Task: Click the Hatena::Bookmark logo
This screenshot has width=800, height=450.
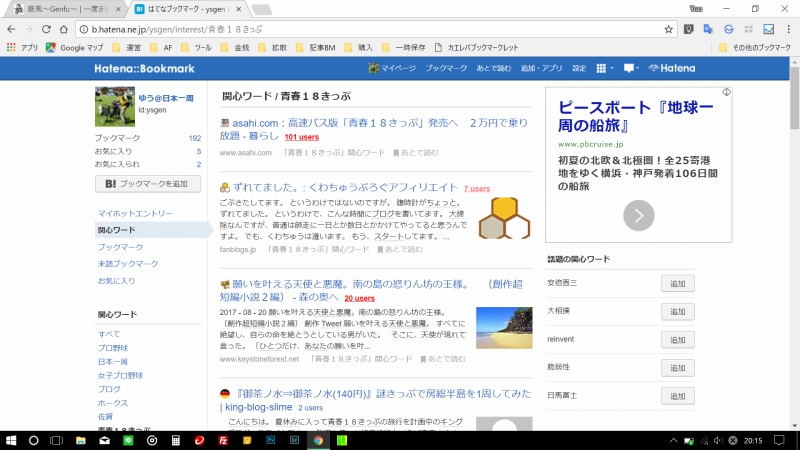Action: (x=144, y=68)
